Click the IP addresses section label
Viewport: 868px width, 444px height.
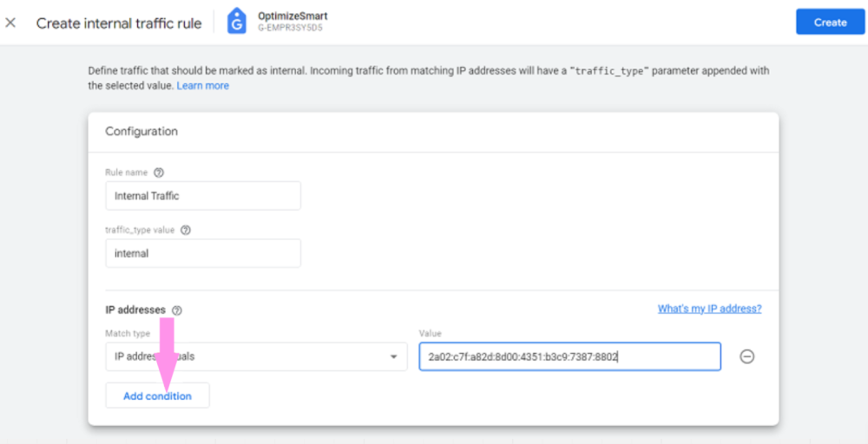[x=135, y=310]
